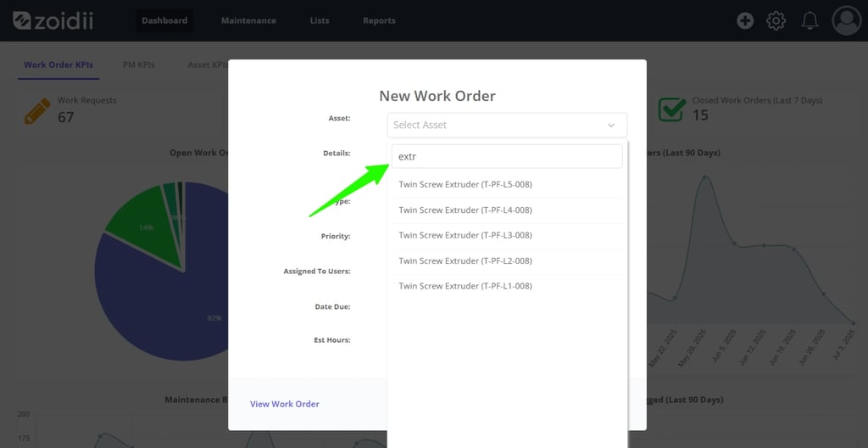The height and width of the screenshot is (448, 868).
Task: Select Twin Screw Extruder (T-PF-L2-008)
Action: [507, 260]
